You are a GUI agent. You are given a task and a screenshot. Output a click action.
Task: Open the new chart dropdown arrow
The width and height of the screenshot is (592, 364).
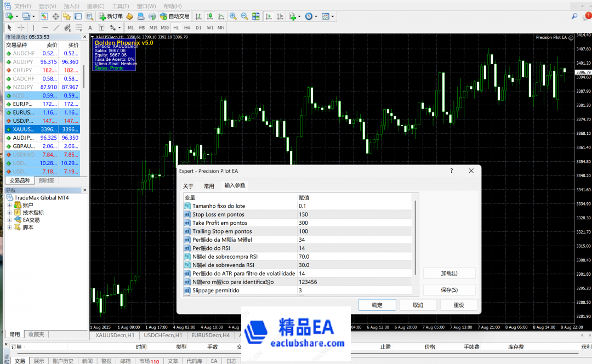(x=16, y=16)
